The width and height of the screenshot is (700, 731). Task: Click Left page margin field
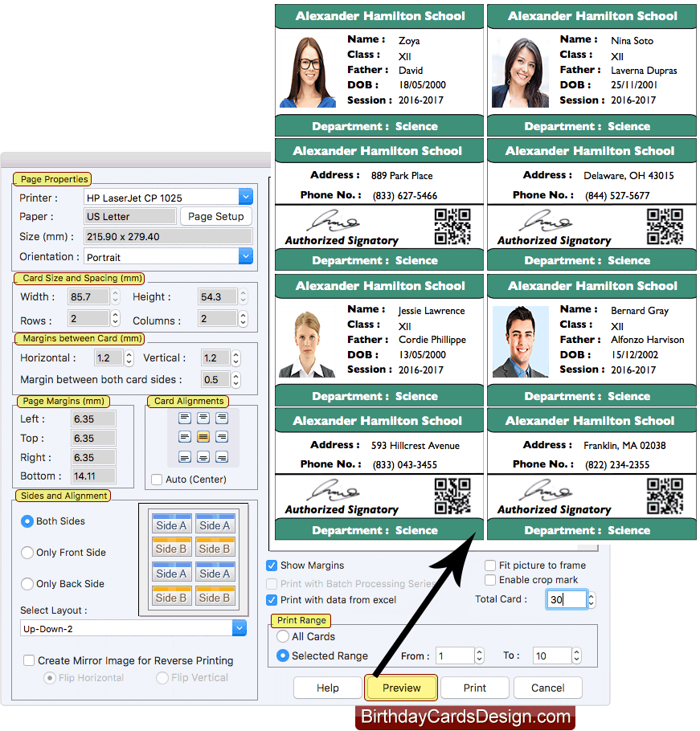92,419
